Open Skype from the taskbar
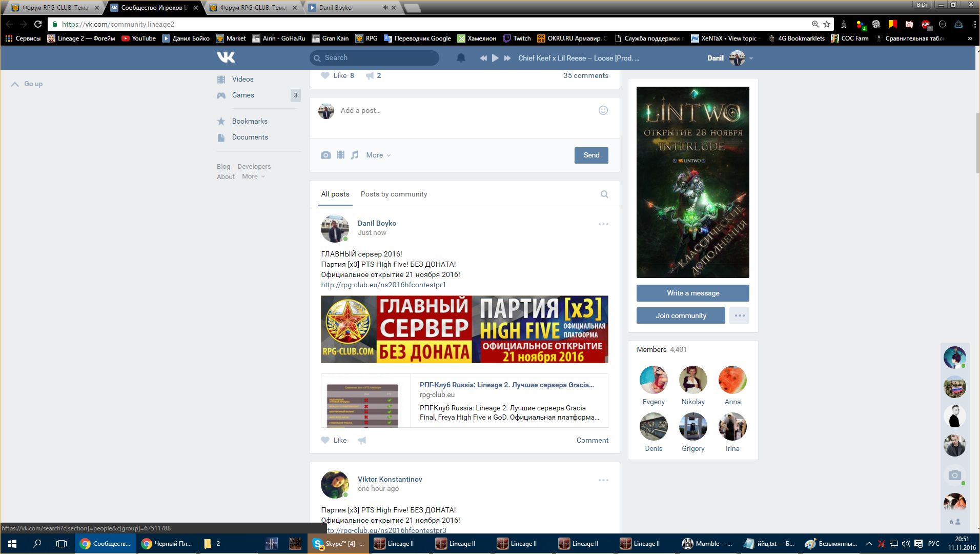Image resolution: width=980 pixels, height=554 pixels. (x=338, y=544)
